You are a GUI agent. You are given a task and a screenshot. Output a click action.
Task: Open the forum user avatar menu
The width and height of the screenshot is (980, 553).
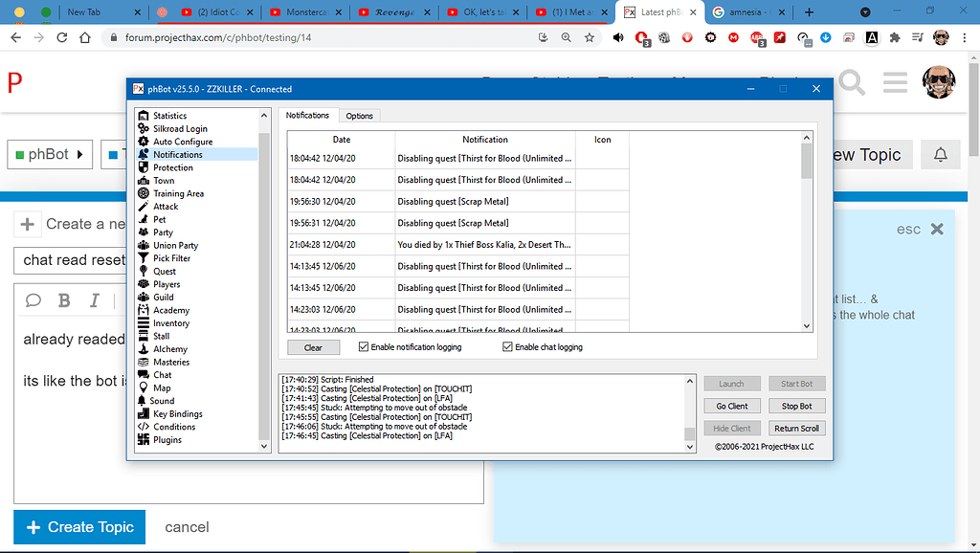tap(939, 82)
